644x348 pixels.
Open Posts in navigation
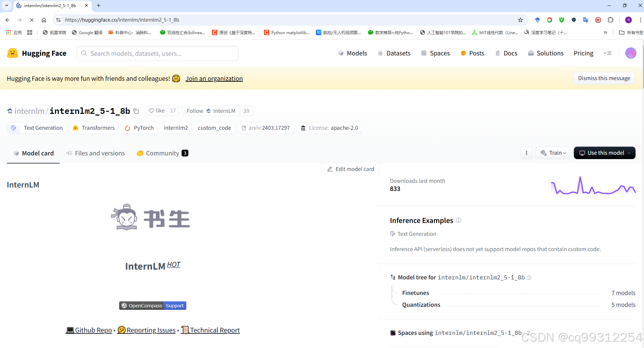472,53
